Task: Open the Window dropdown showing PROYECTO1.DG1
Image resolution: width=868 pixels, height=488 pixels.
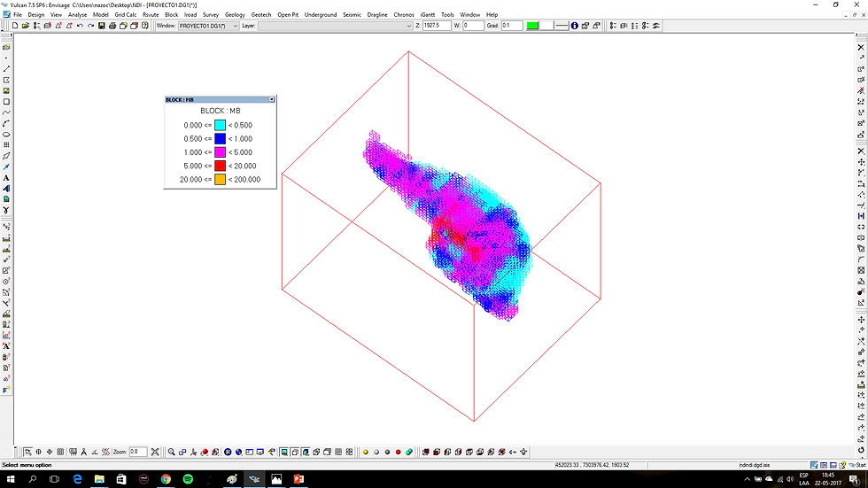Action: [208, 26]
